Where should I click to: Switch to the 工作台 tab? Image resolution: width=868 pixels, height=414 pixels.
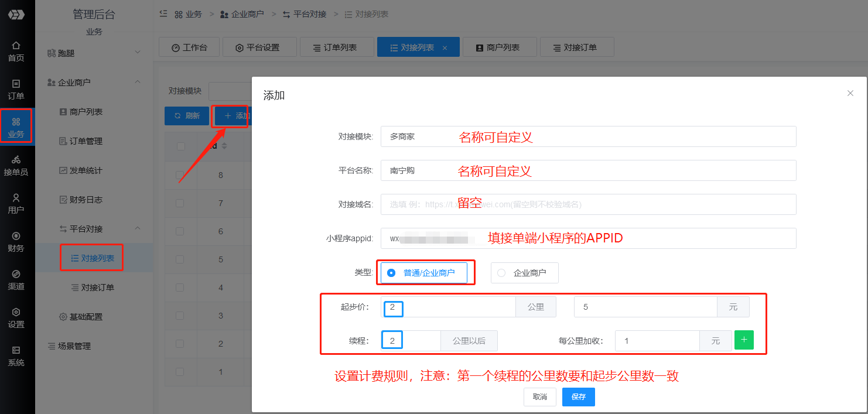click(189, 47)
